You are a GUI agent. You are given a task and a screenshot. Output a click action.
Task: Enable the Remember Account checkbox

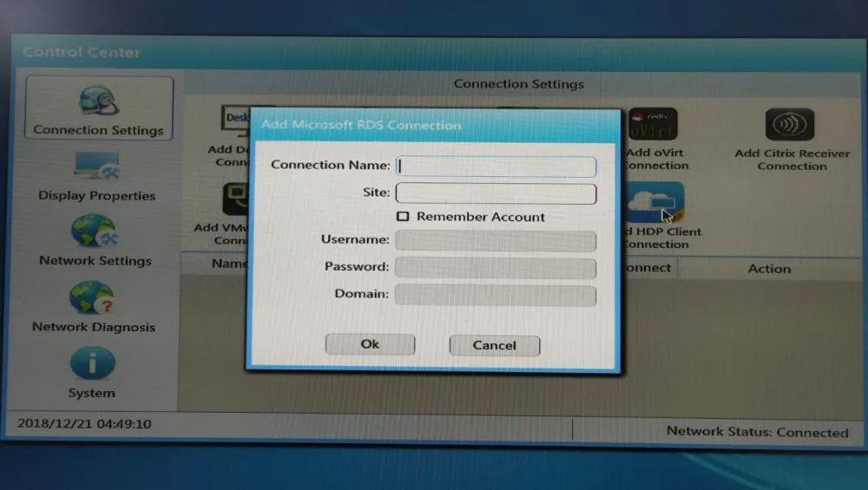[x=403, y=216]
